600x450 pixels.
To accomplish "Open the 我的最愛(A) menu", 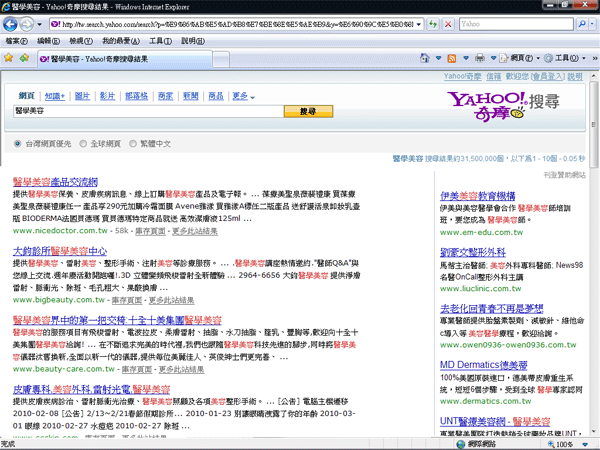I will coord(121,41).
